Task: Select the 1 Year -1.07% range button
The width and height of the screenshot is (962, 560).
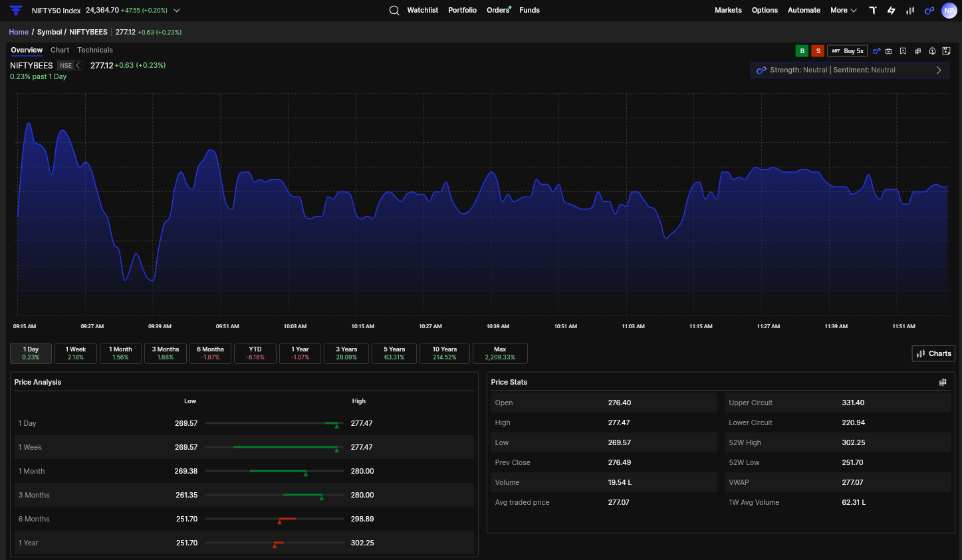Action: point(301,353)
